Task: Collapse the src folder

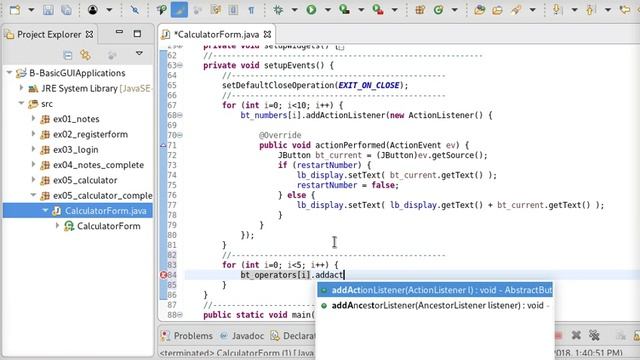Action: pos(21,103)
